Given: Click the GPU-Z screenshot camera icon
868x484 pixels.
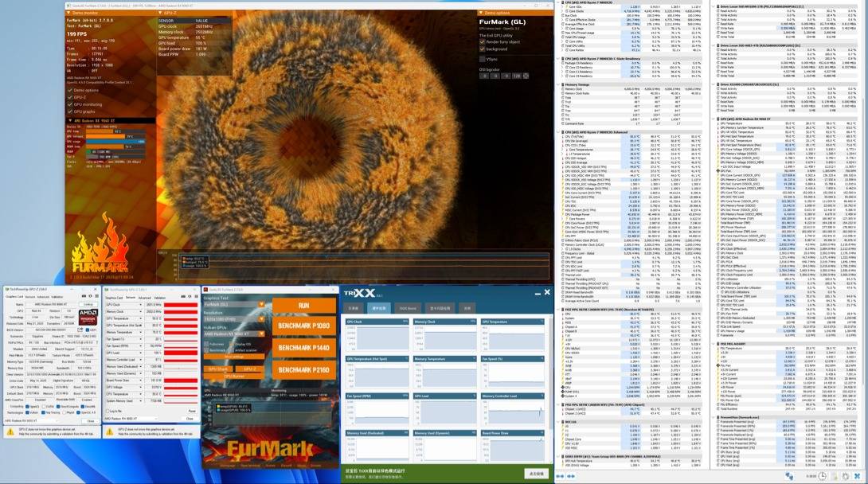Looking at the screenshot, I should [84, 296].
